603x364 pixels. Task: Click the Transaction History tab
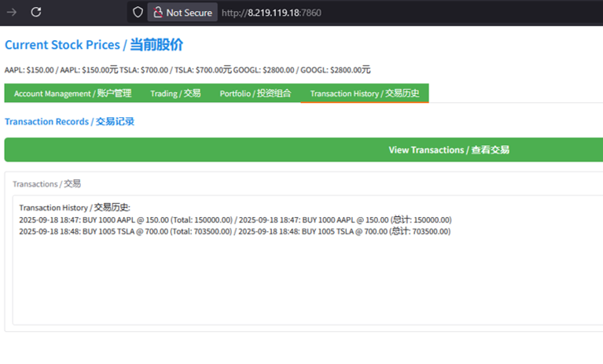[364, 94]
